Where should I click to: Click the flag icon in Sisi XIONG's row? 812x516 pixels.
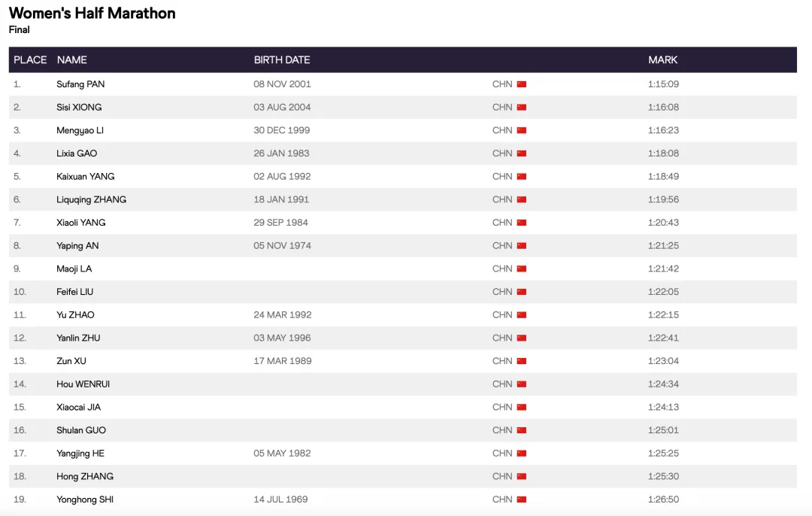[522, 108]
